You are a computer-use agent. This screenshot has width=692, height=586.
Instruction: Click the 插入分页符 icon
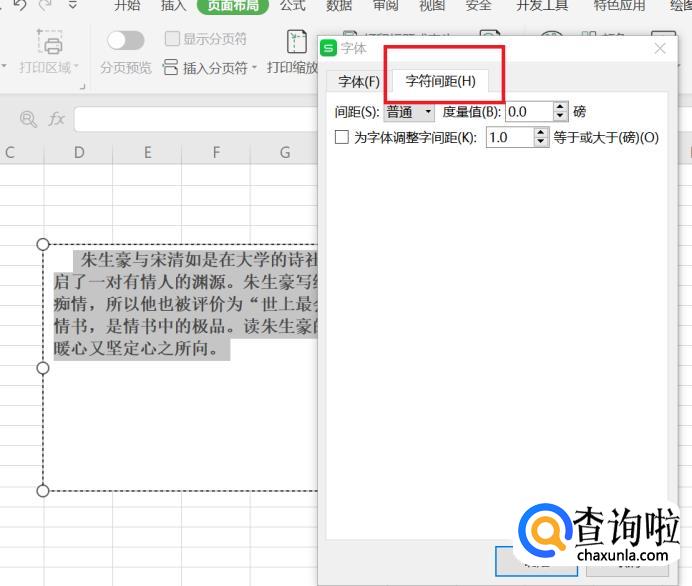[x=170, y=68]
